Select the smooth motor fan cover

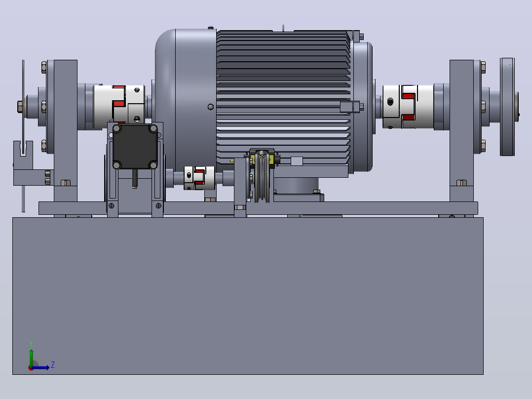pyautogui.click(x=186, y=100)
